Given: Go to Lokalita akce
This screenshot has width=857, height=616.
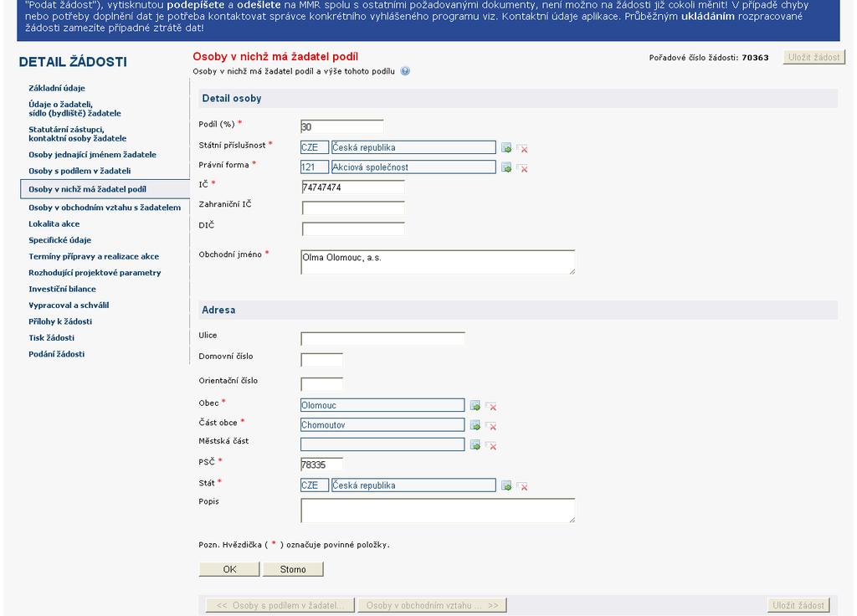Looking at the screenshot, I should point(54,224).
